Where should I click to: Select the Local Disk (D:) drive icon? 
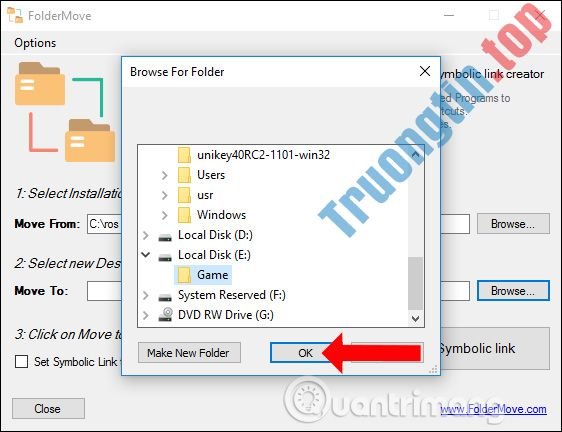point(165,237)
